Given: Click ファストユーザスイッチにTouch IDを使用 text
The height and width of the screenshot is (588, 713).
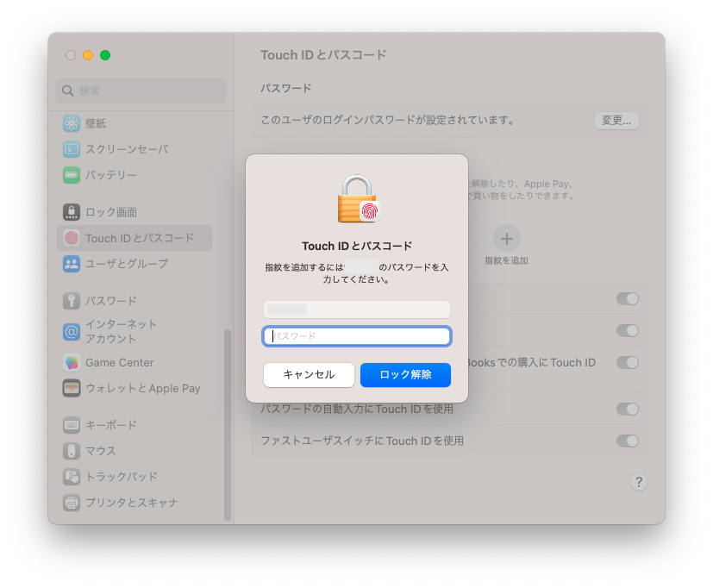Looking at the screenshot, I should [x=362, y=441].
